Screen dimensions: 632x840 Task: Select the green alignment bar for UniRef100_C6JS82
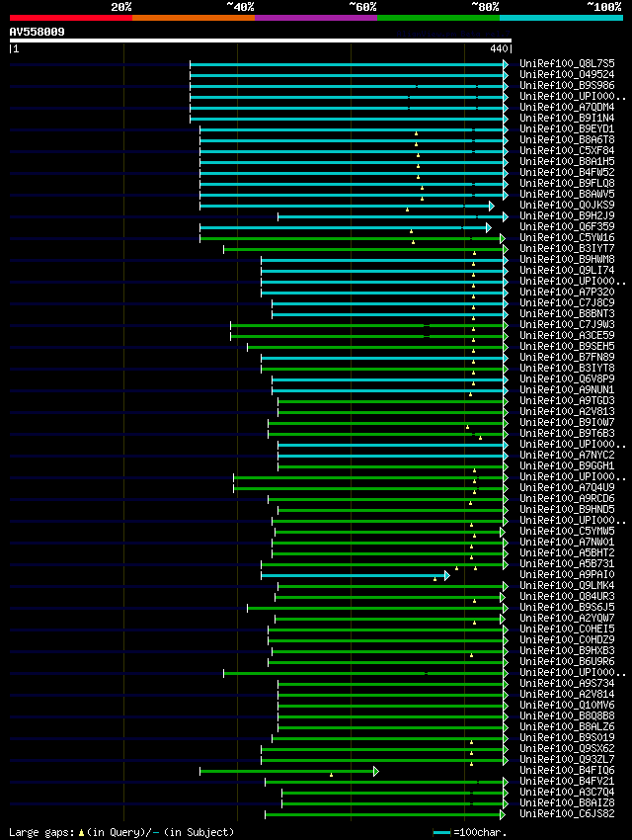click(x=382, y=815)
